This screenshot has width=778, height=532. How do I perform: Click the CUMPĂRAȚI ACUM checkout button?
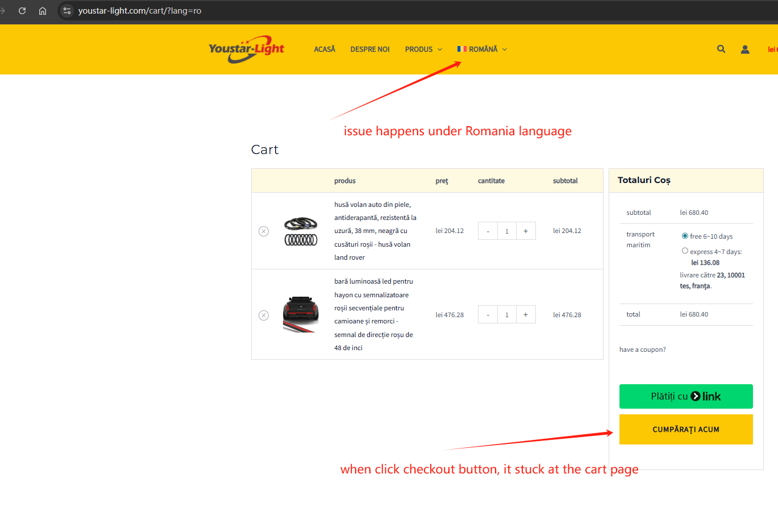(686, 430)
